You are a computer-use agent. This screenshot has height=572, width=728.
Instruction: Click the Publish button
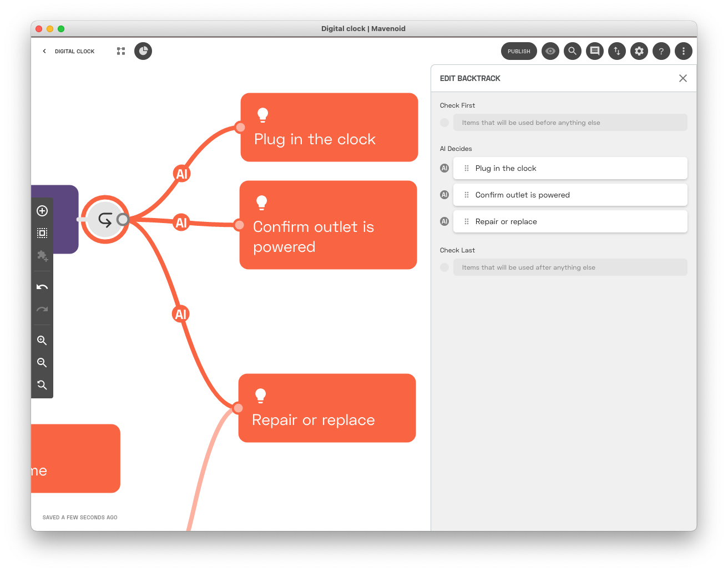pyautogui.click(x=519, y=51)
